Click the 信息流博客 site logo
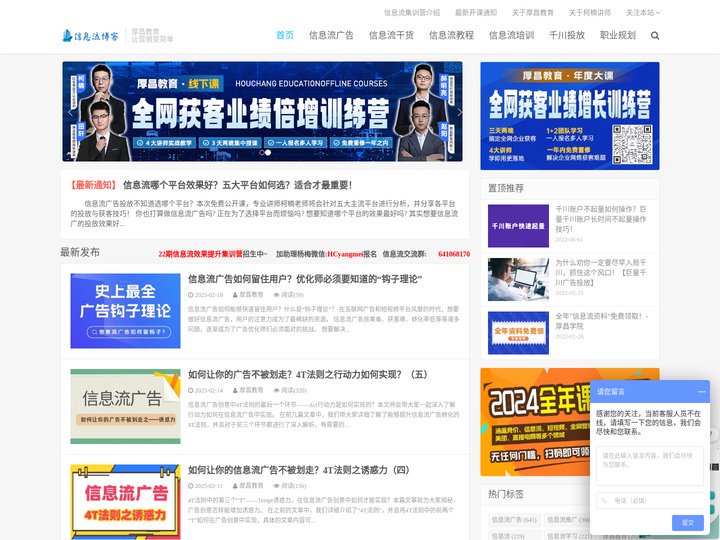This screenshot has height=540, width=720. click(90, 35)
